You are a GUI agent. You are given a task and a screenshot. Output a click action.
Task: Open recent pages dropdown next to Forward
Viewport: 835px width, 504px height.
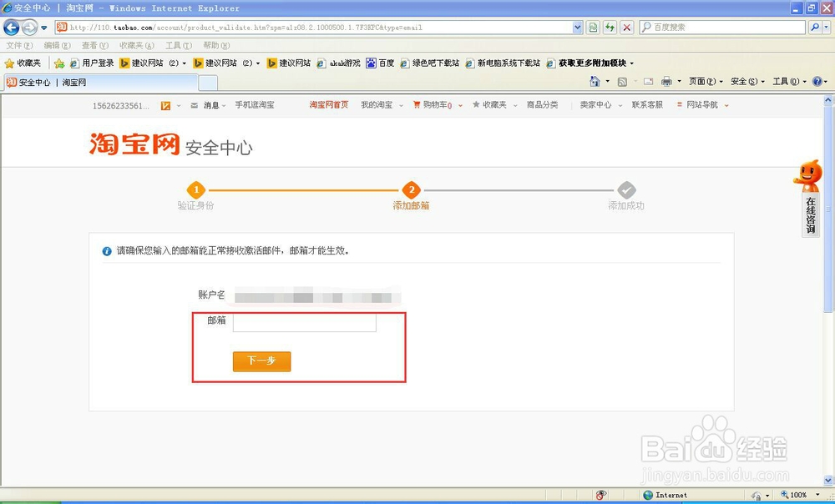coord(44,28)
